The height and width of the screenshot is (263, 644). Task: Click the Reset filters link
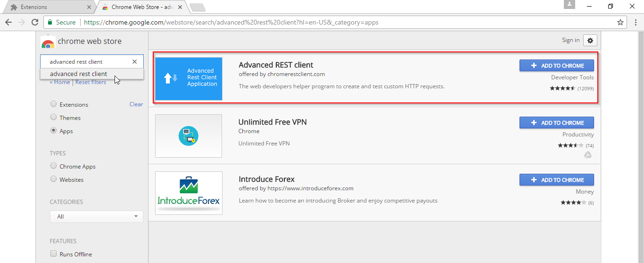click(x=91, y=82)
